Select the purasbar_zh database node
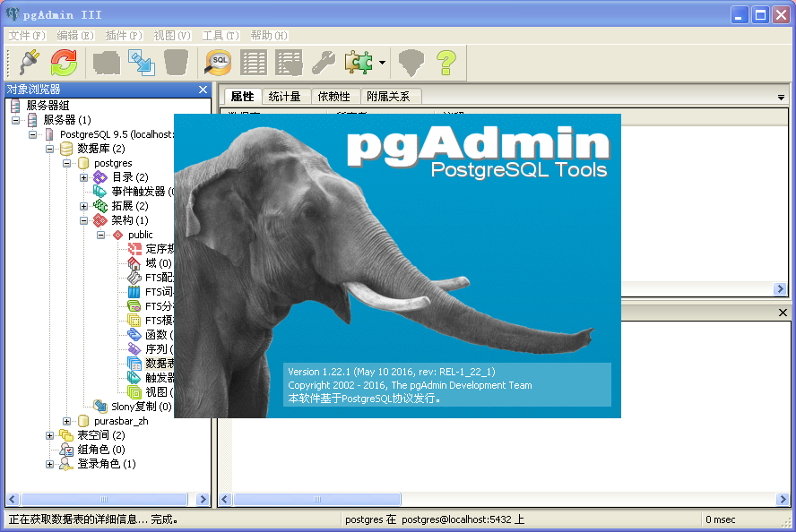The image size is (796, 532). point(121,421)
